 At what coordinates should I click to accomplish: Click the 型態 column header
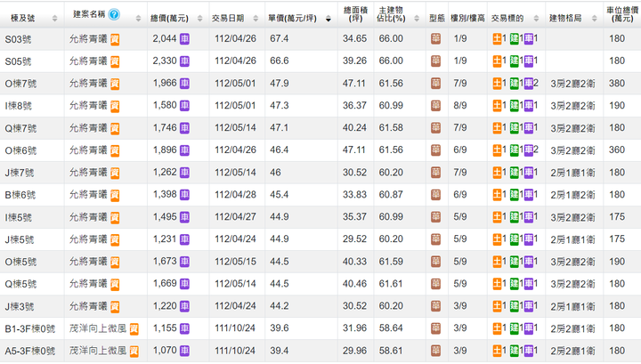[x=437, y=19]
